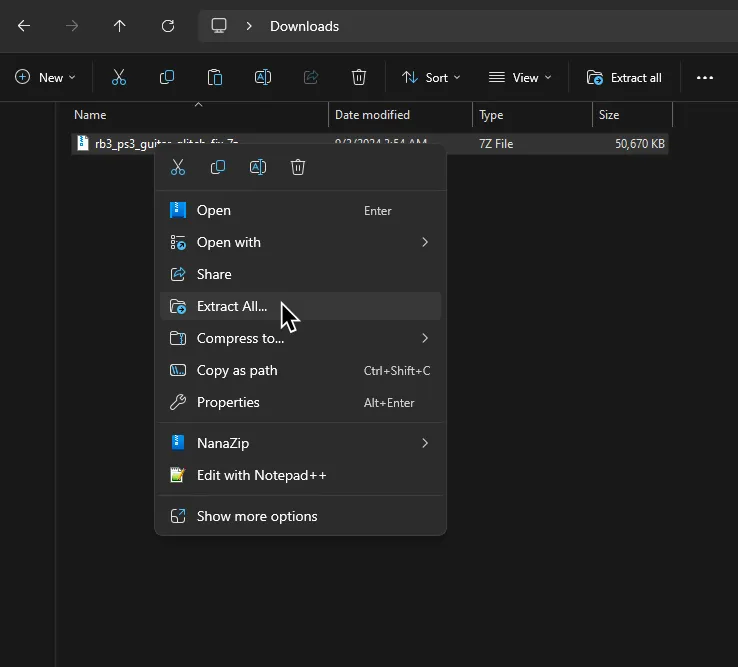Go up one folder level with Up arrow
The image size is (738, 667).
point(120,26)
